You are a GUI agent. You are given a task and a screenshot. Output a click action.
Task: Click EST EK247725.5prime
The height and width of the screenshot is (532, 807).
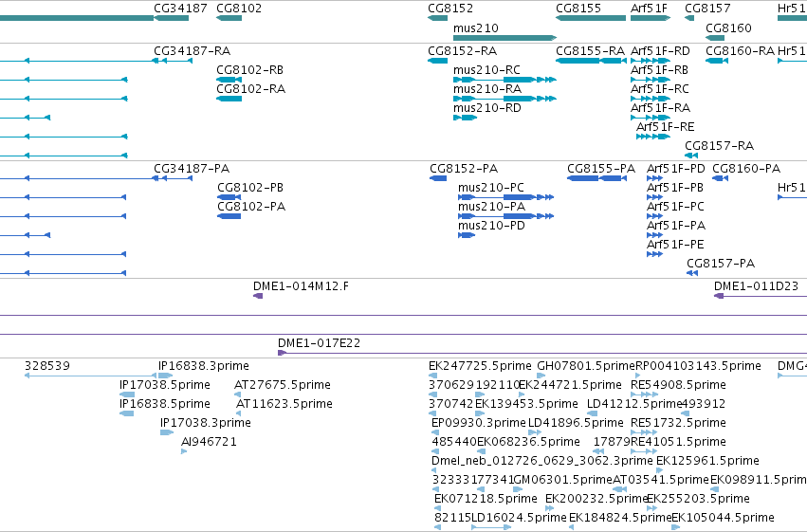pyautogui.click(x=480, y=366)
